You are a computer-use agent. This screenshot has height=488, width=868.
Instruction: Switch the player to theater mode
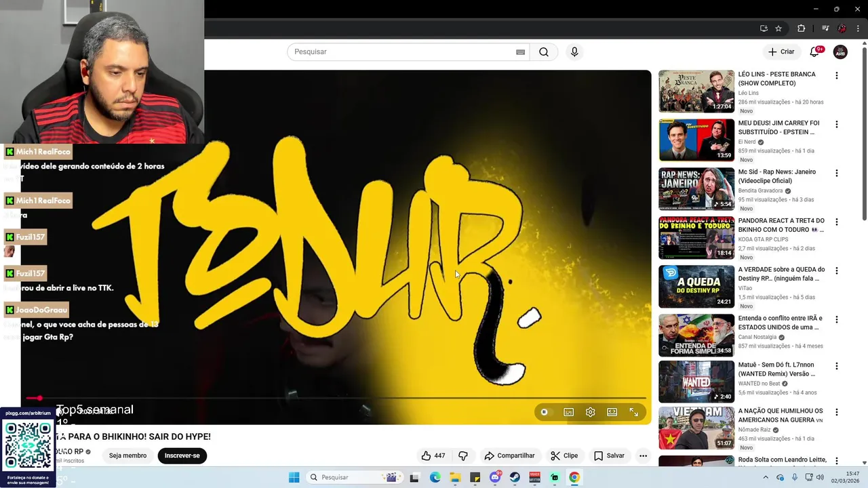tap(612, 412)
